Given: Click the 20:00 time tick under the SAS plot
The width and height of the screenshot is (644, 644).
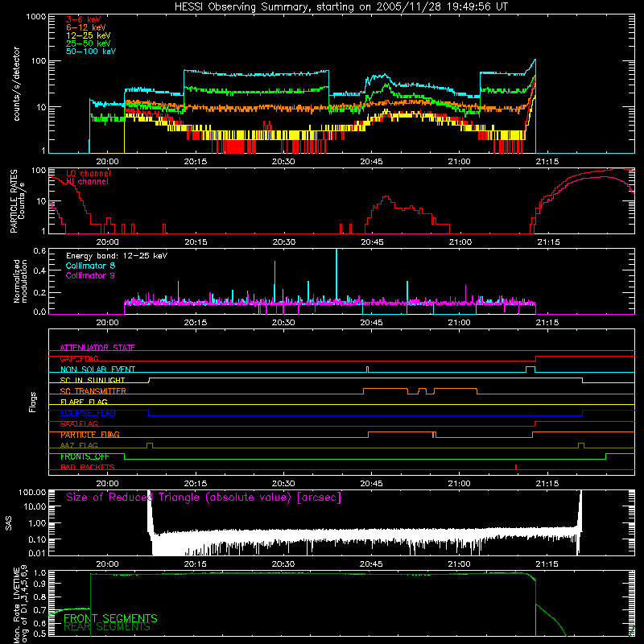Looking at the screenshot, I should (x=107, y=564).
